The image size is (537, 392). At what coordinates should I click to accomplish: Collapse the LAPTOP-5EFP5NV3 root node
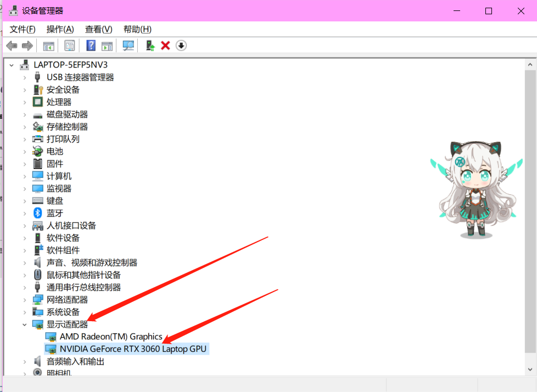(x=12, y=65)
